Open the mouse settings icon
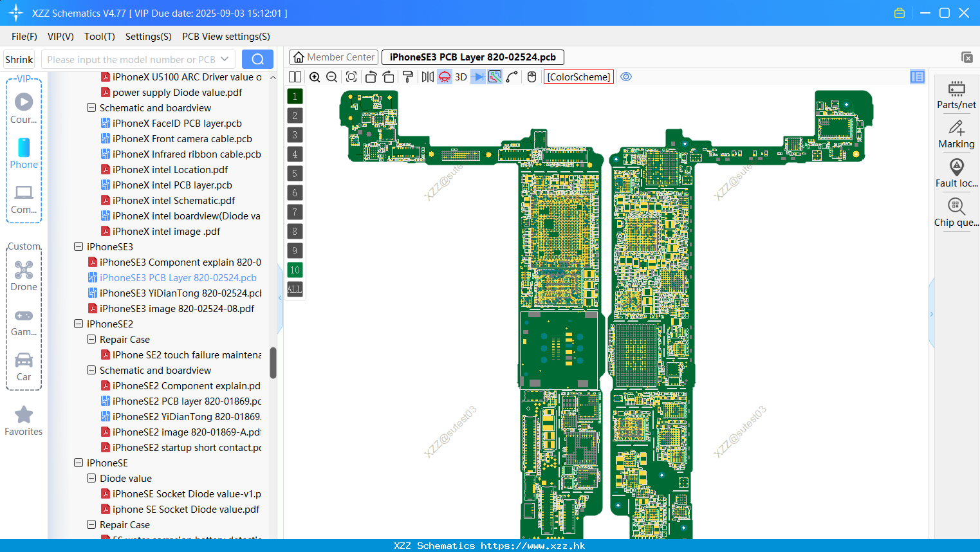The width and height of the screenshot is (980, 552). tap(532, 77)
